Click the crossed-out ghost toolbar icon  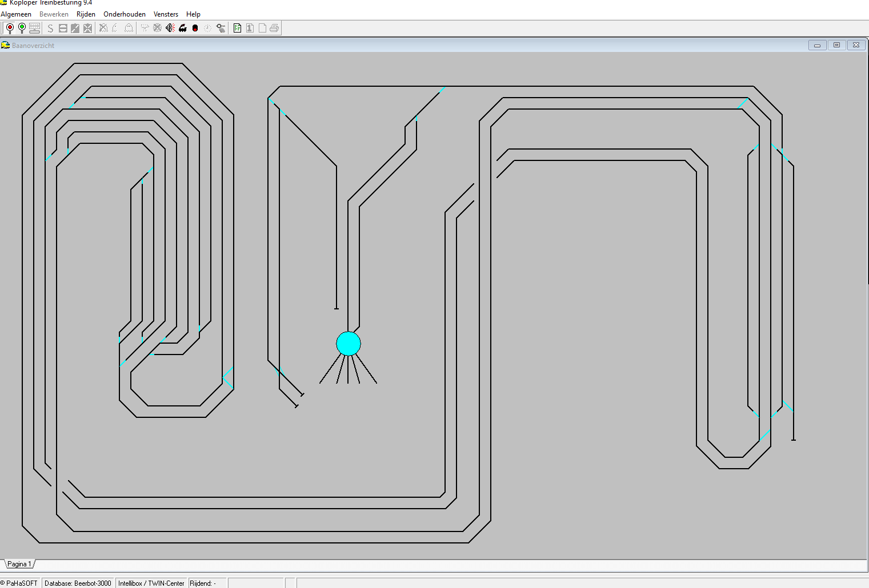point(103,28)
